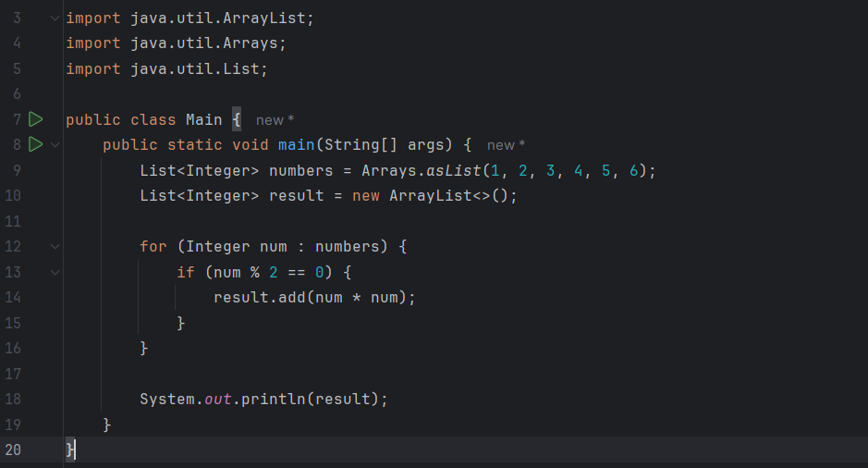Place cursor on class name 'Main'

(203, 119)
